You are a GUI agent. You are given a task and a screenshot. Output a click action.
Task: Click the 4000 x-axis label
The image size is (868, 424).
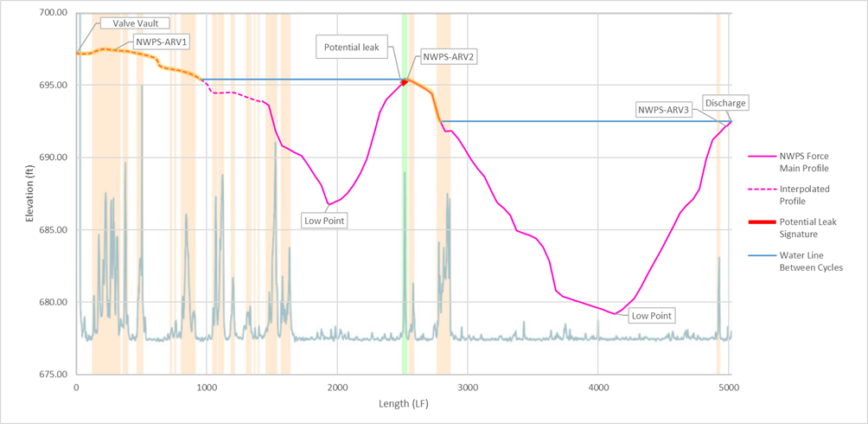(x=598, y=388)
